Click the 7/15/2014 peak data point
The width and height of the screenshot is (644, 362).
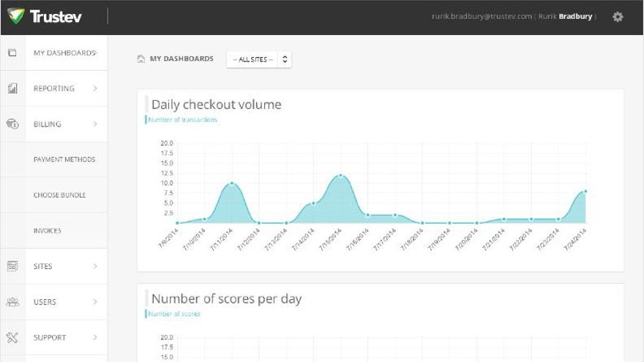(x=340, y=176)
